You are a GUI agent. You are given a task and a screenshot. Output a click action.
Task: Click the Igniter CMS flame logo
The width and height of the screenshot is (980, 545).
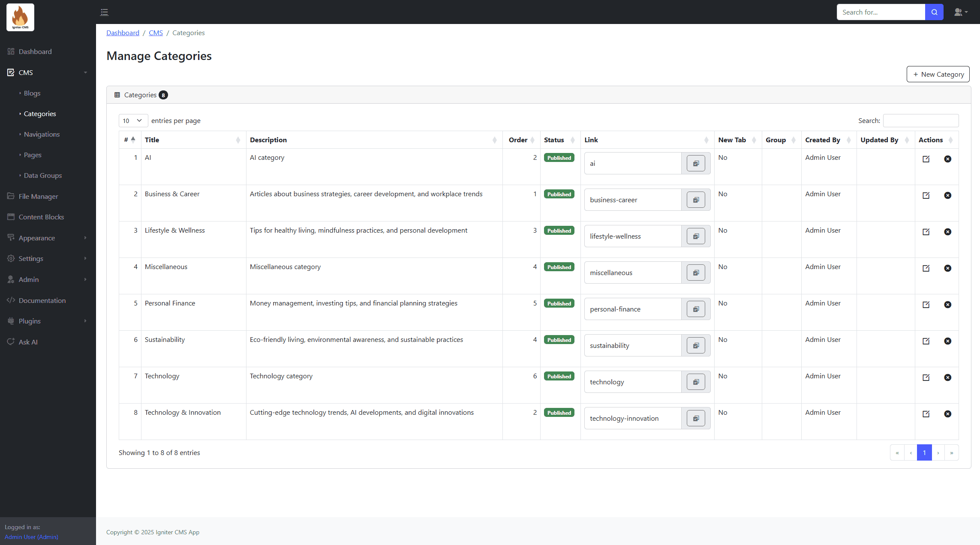click(20, 18)
